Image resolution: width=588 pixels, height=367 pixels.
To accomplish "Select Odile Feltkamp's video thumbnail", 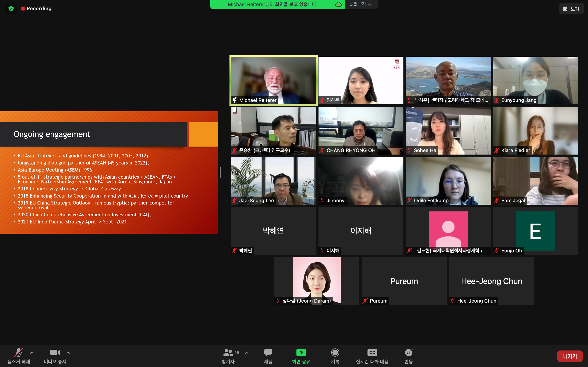I will pyautogui.click(x=448, y=180).
